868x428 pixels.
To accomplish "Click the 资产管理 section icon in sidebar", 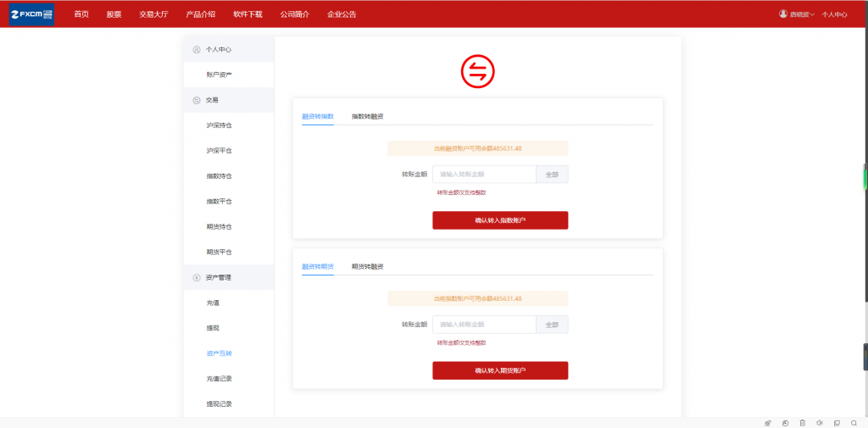I will (196, 277).
